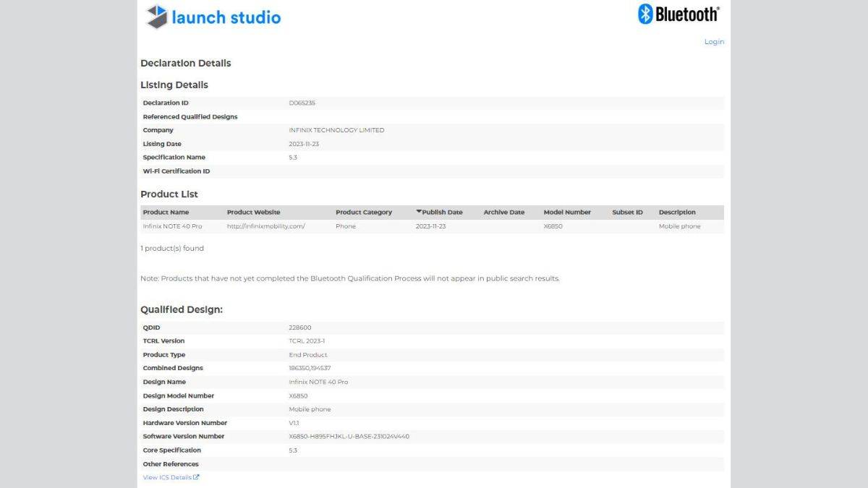Click the Product Website column header

click(x=253, y=213)
